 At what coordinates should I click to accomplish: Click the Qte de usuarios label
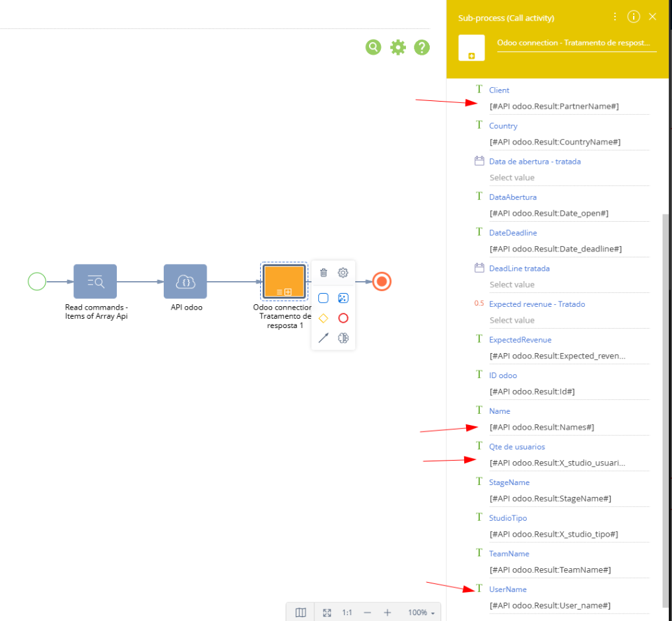pos(517,447)
